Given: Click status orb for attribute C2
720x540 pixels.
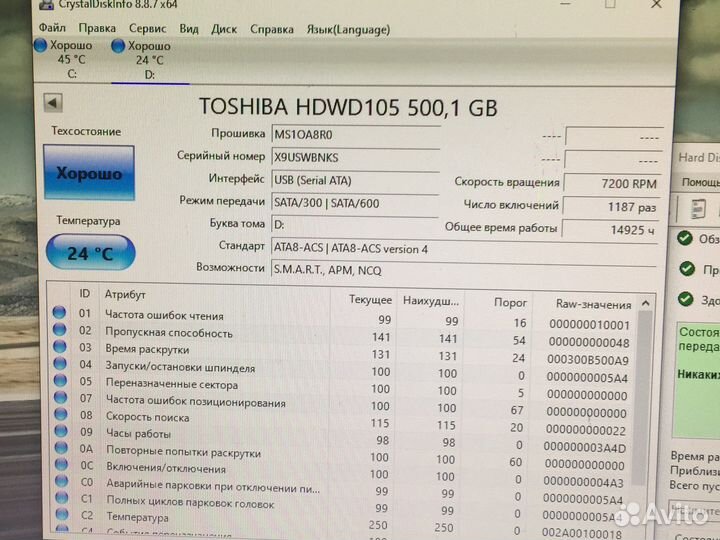Looking at the screenshot, I should point(62,514).
